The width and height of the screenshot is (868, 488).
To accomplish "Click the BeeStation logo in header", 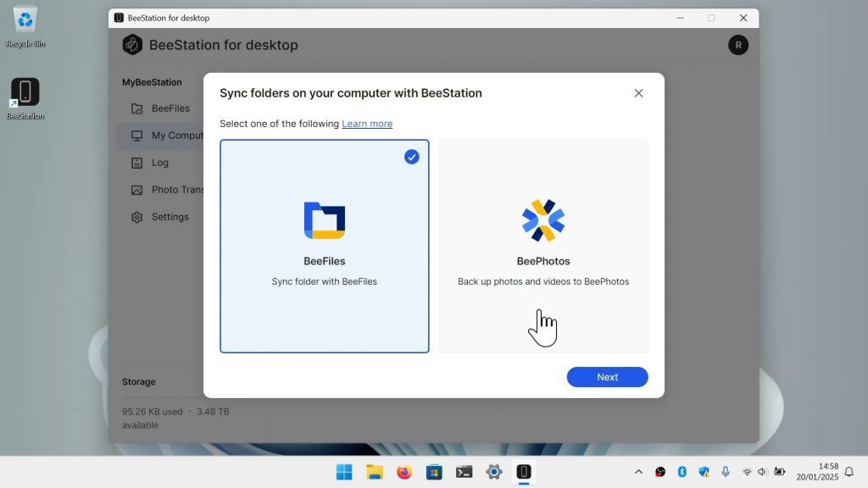I will [132, 45].
